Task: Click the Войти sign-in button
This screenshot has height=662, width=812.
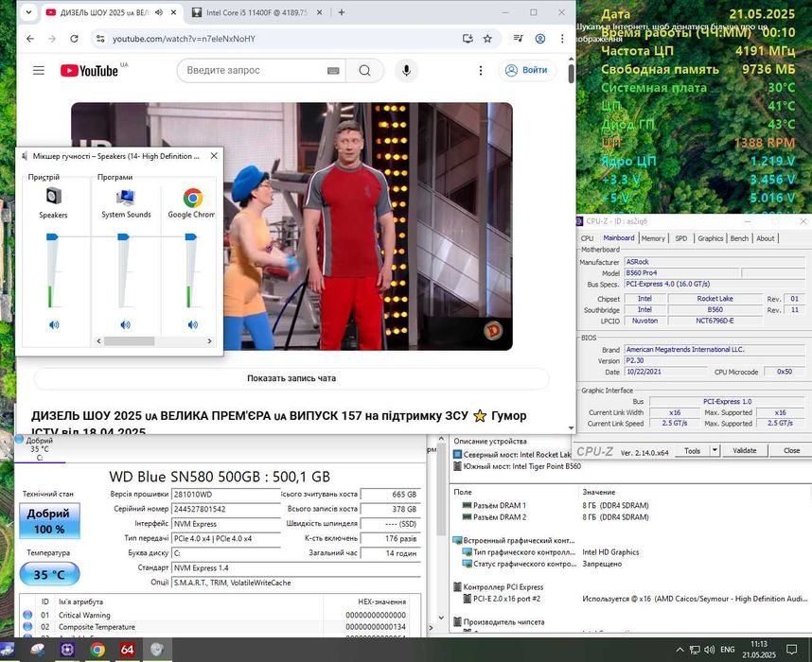Action: click(527, 70)
